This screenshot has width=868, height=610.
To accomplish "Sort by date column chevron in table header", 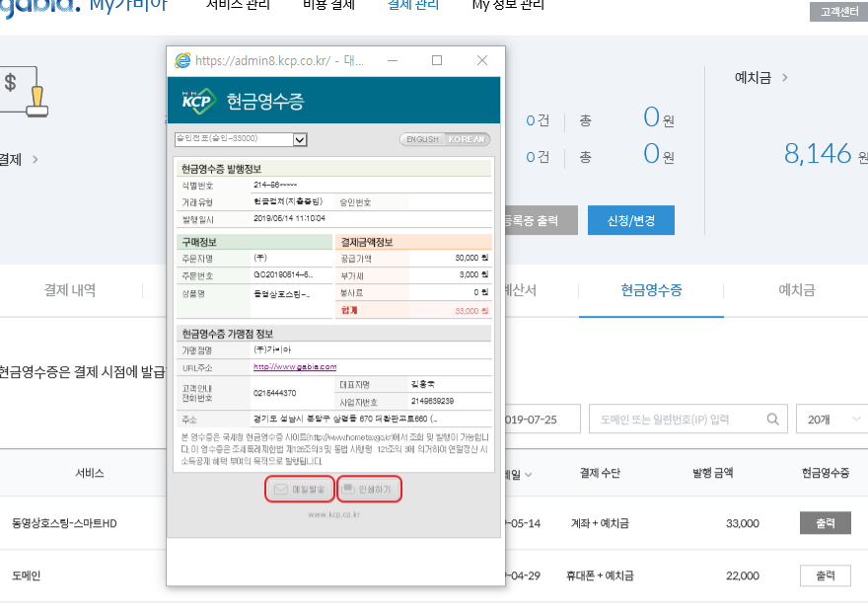I will click(528, 475).
